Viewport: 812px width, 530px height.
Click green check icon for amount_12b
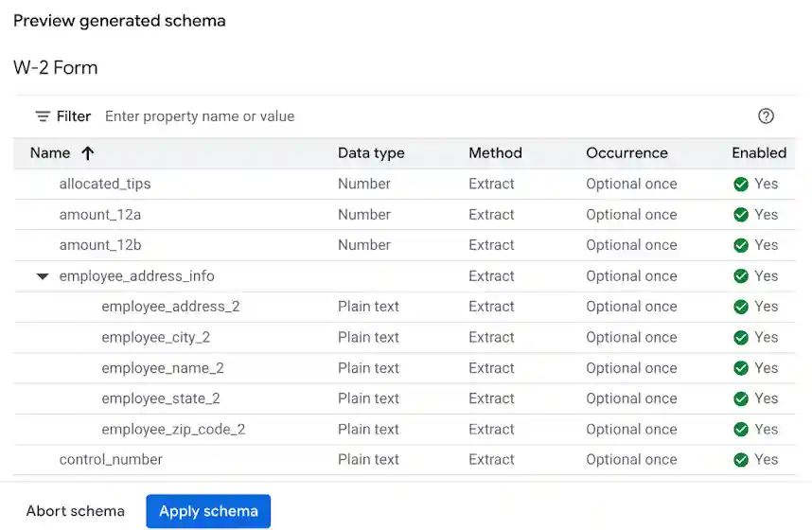741,245
